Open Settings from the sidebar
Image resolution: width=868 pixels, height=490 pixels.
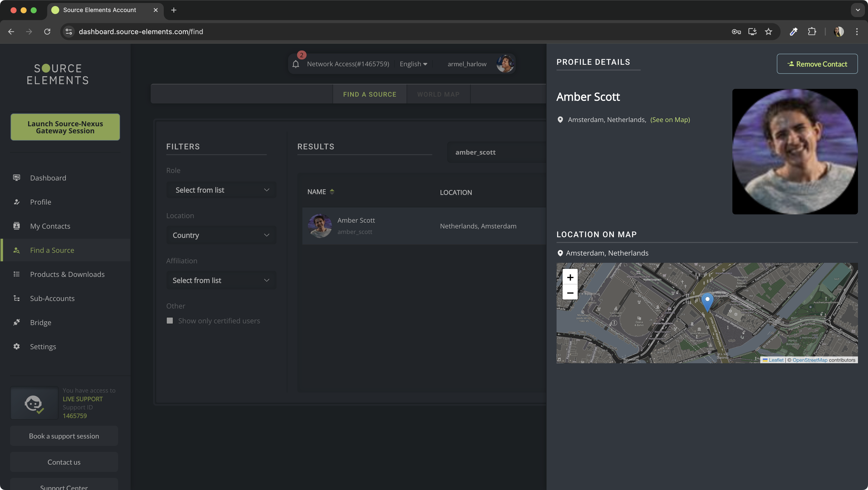[x=43, y=346]
